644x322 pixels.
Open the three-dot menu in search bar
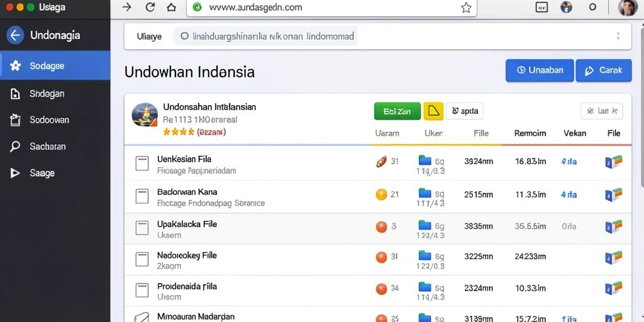point(618,36)
